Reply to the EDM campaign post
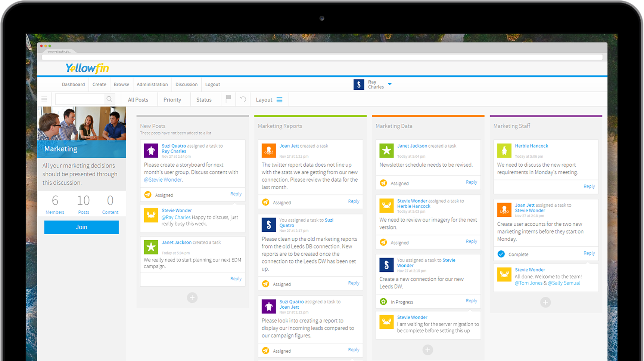The width and height of the screenshot is (644, 361). 236,279
